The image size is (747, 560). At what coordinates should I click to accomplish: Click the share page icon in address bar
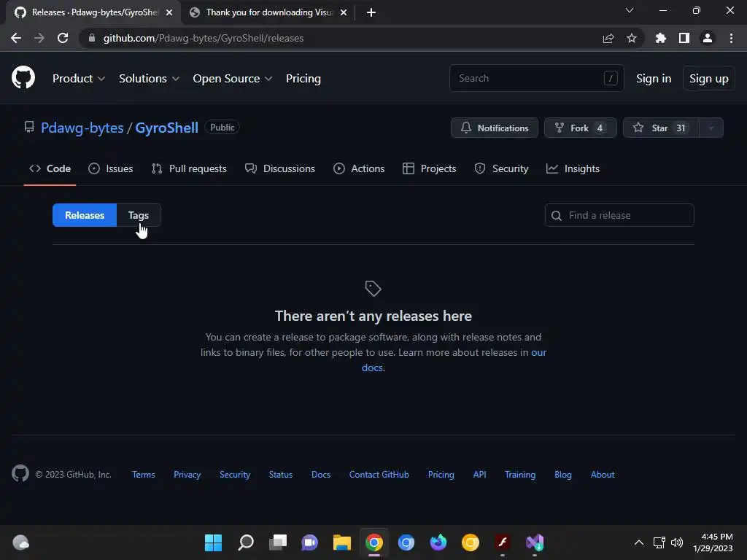click(608, 38)
